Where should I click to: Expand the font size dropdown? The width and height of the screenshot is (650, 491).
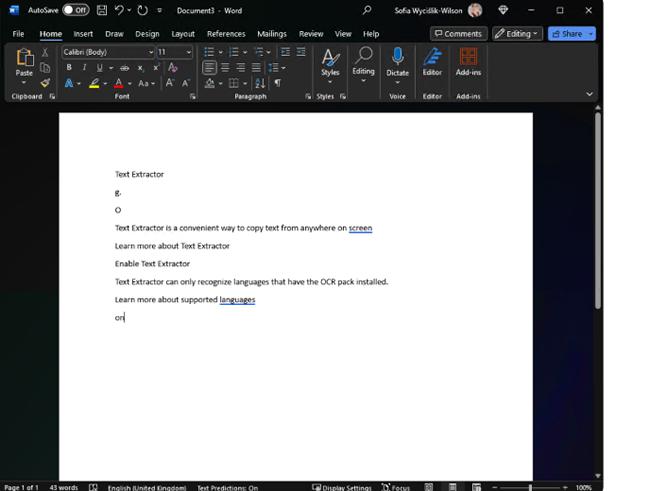[x=189, y=52]
